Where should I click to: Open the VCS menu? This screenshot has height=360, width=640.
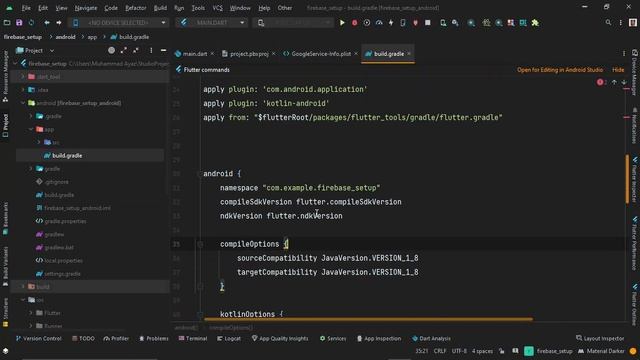click(218, 8)
